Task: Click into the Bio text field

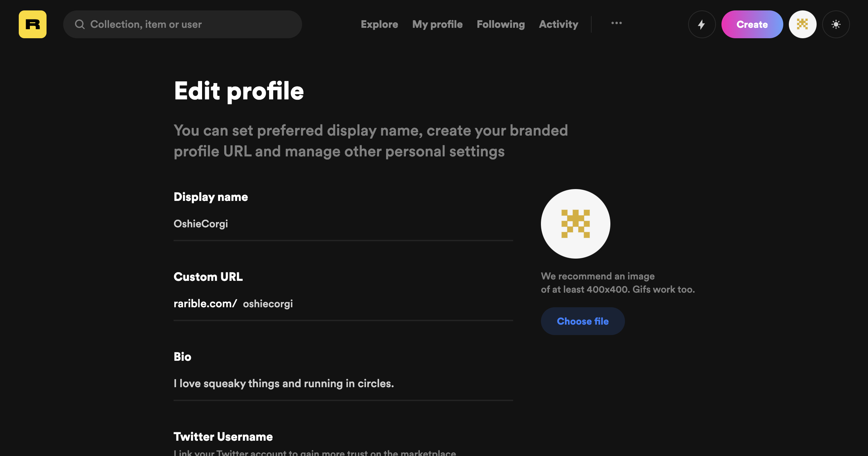Action: point(343,384)
